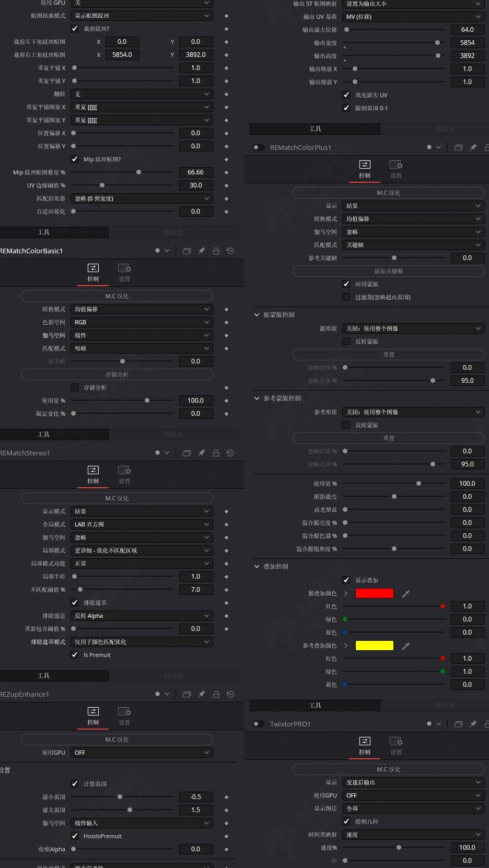Click the 存储分析 button
This screenshot has width=489, height=868.
pos(117,374)
